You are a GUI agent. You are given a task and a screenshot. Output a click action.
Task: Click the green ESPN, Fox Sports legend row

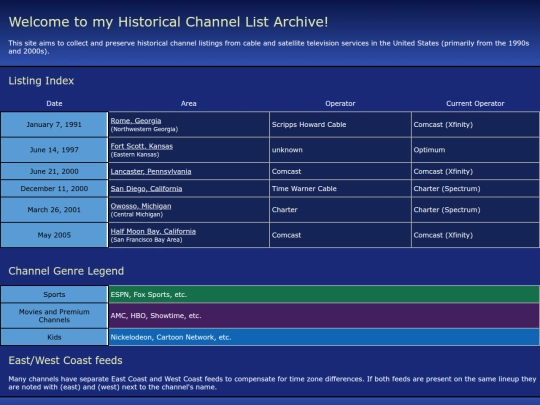coord(324,294)
